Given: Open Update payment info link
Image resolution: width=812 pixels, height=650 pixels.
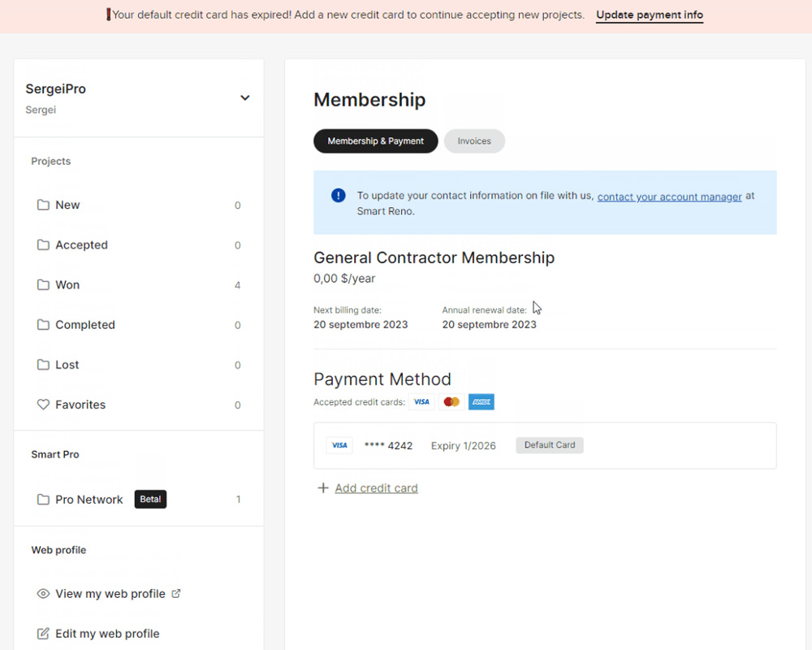Looking at the screenshot, I should click(649, 15).
